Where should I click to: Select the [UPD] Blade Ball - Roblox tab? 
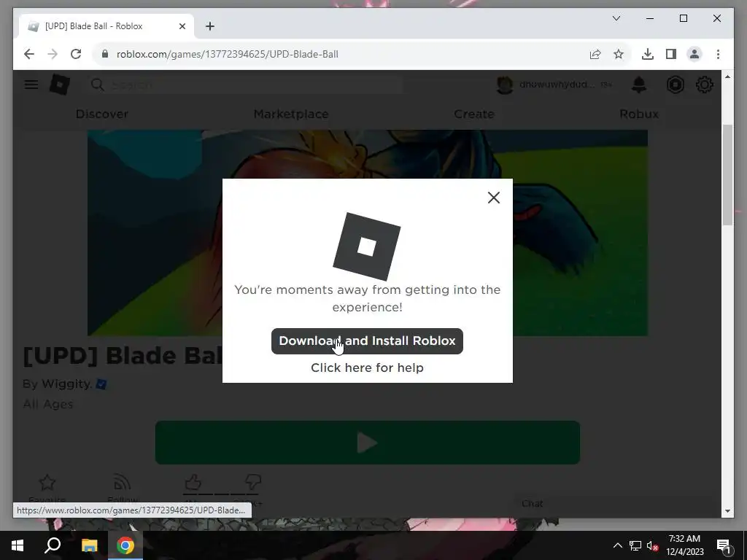[x=107, y=26]
